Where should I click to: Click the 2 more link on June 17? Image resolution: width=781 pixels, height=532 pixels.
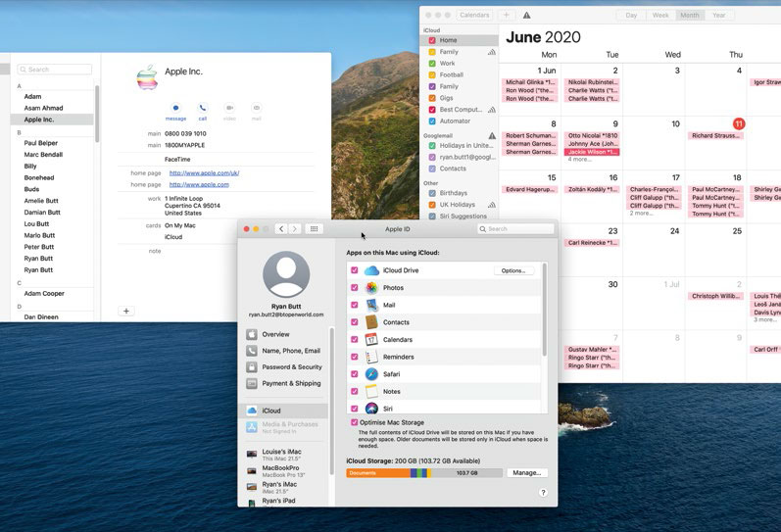642,214
